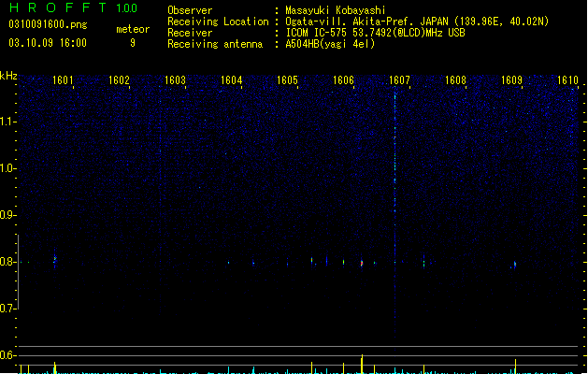Image resolution: width=588 pixels, height=374 pixels.
Task: Click the 1606 time marker
Action: 343,80
